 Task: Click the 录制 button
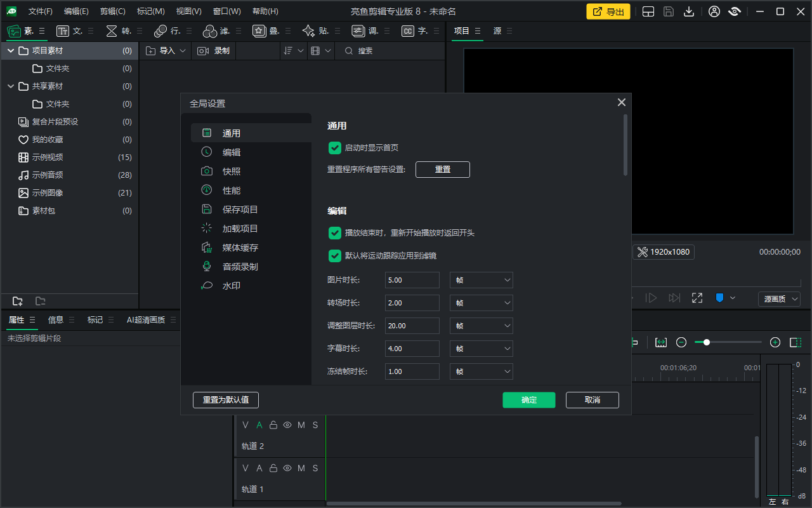click(214, 51)
